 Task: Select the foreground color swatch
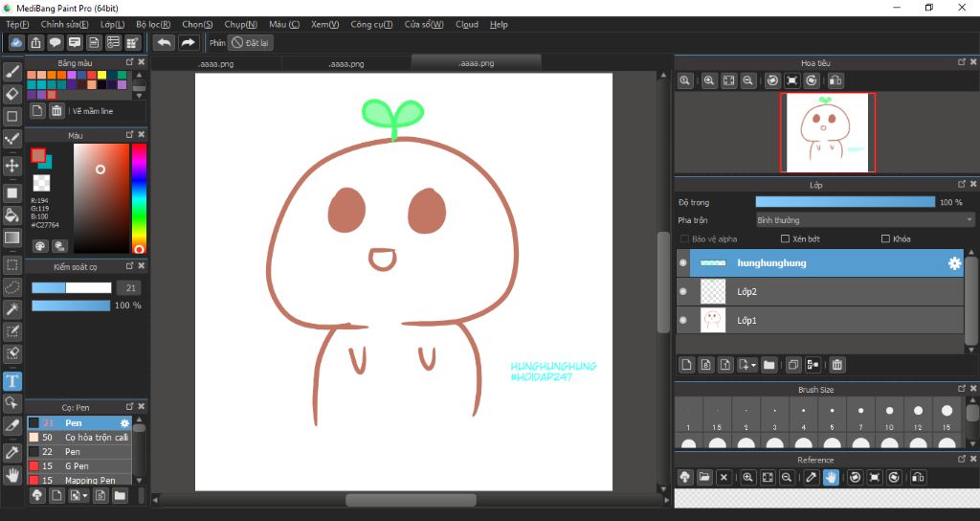click(38, 155)
